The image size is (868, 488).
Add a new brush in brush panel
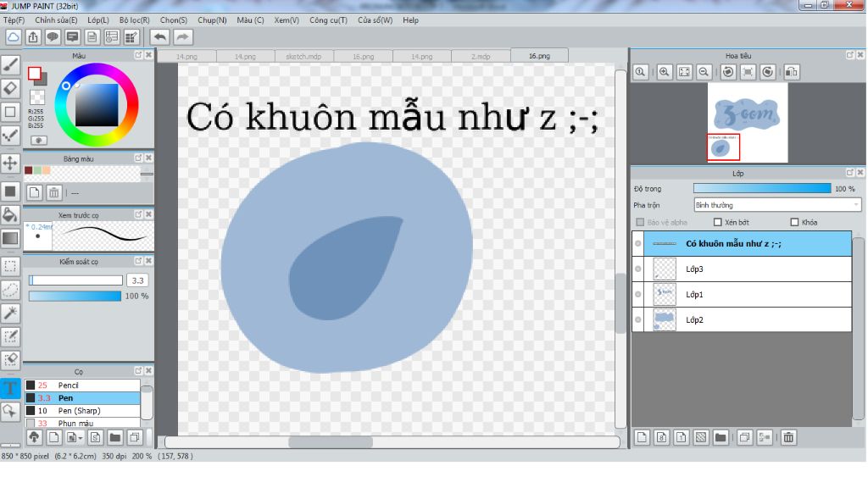(53, 438)
